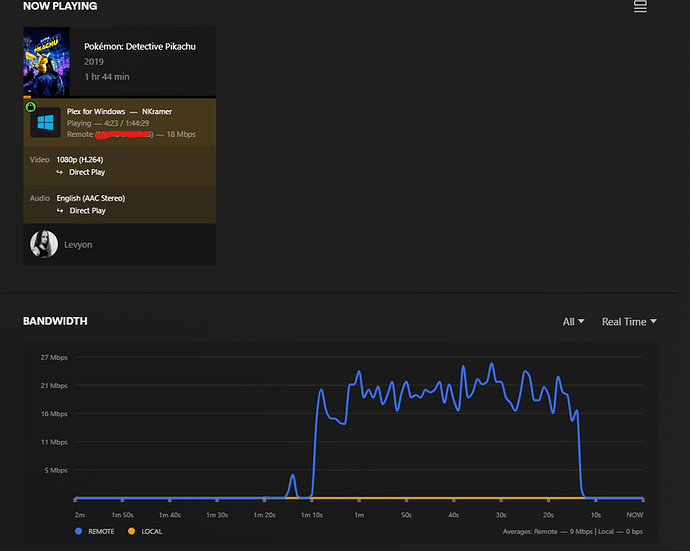Viewport: 690px width, 551px height.
Task: Click the orange playback progress bar under poster
Action: 27,96
